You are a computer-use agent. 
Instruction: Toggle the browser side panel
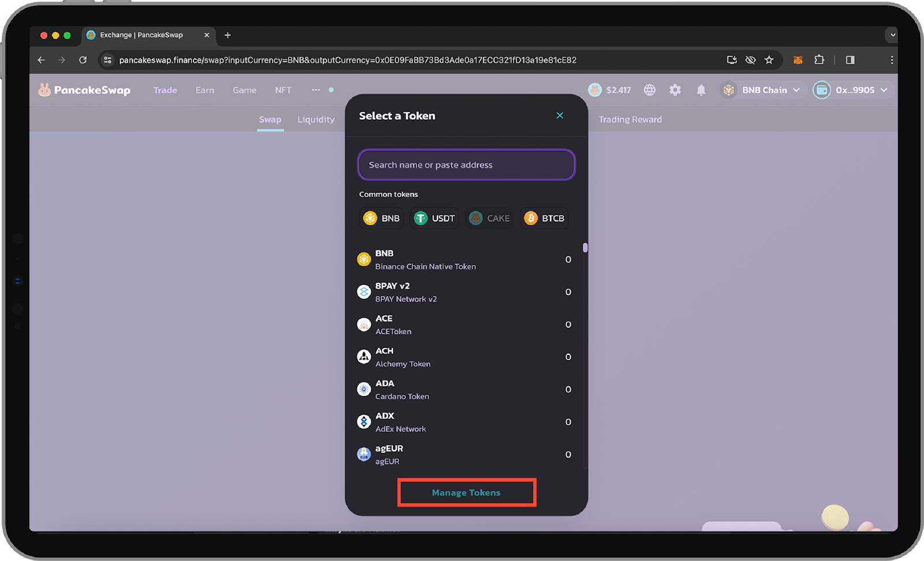pyautogui.click(x=850, y=60)
